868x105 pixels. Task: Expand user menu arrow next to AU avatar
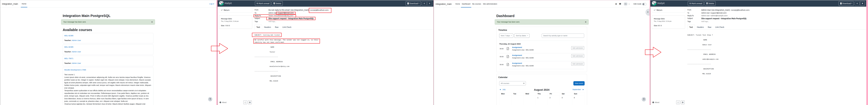(629, 4)
